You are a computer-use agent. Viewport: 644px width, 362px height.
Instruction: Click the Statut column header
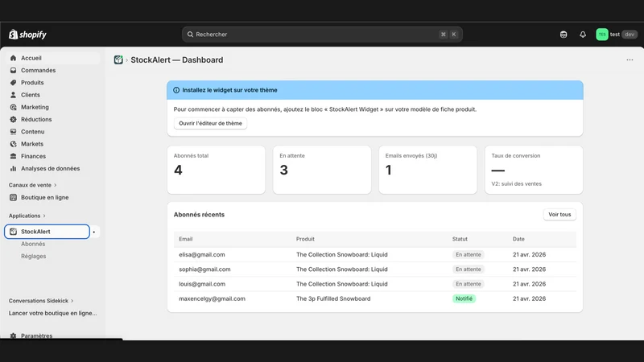click(460, 239)
